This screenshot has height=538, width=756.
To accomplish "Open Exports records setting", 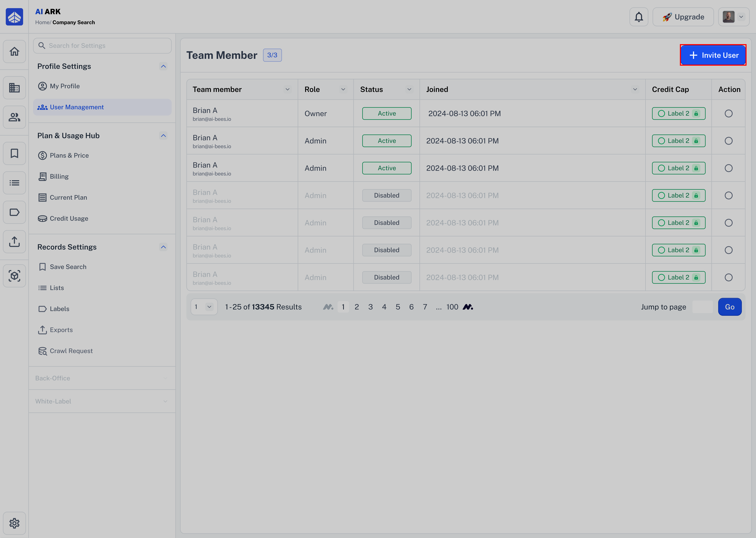I will click(102, 330).
